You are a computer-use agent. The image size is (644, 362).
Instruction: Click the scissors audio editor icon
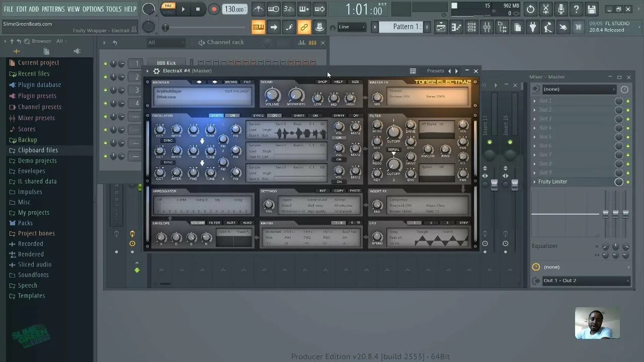(x=546, y=9)
